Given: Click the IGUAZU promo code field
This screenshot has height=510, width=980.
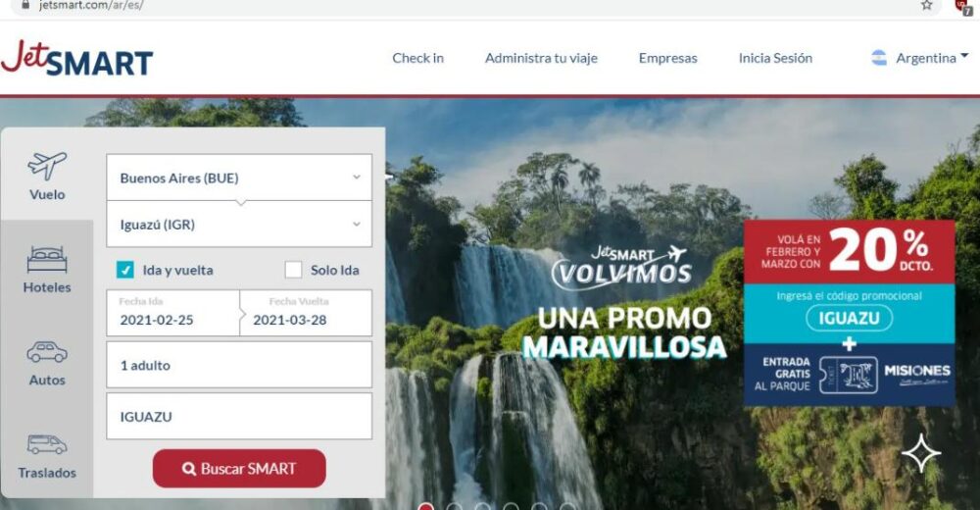Looking at the screenshot, I should 239,416.
